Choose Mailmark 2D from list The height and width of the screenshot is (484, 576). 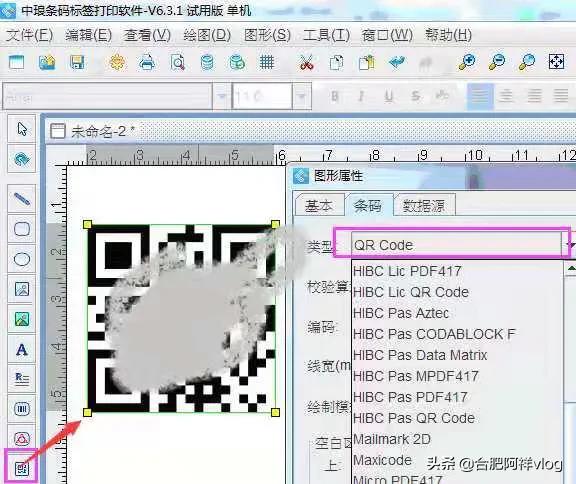point(457,439)
